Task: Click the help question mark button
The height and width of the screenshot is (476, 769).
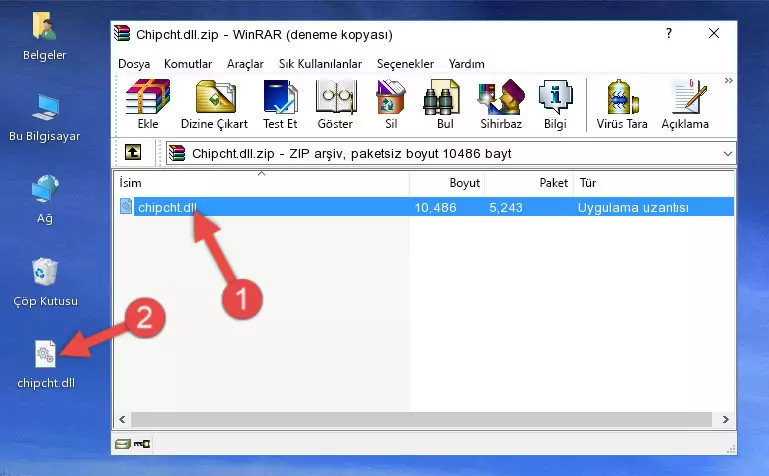Action: point(668,33)
